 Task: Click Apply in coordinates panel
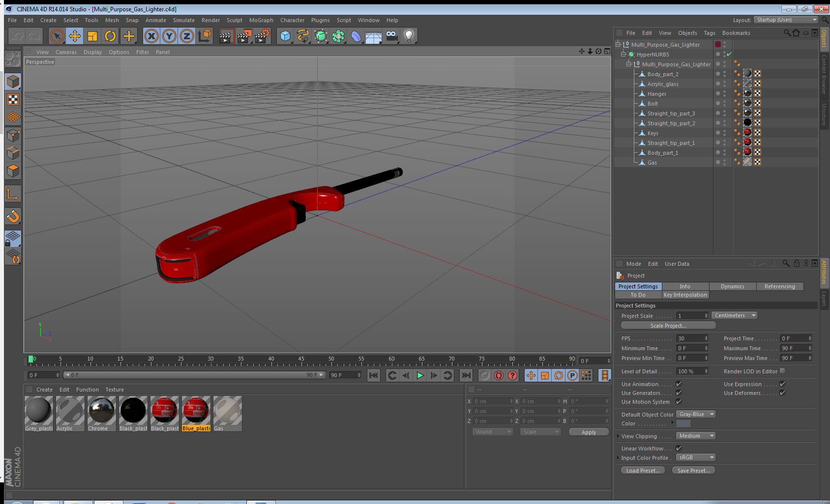(x=589, y=432)
